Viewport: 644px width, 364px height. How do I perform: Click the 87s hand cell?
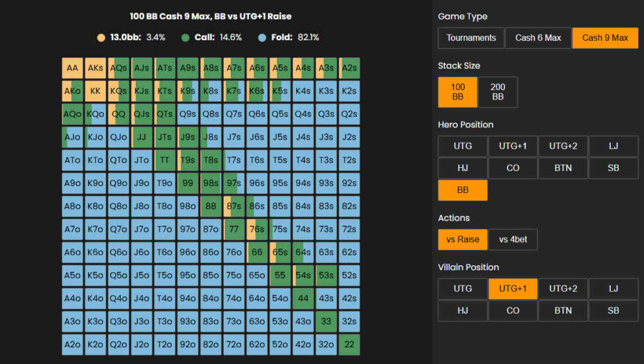234,206
